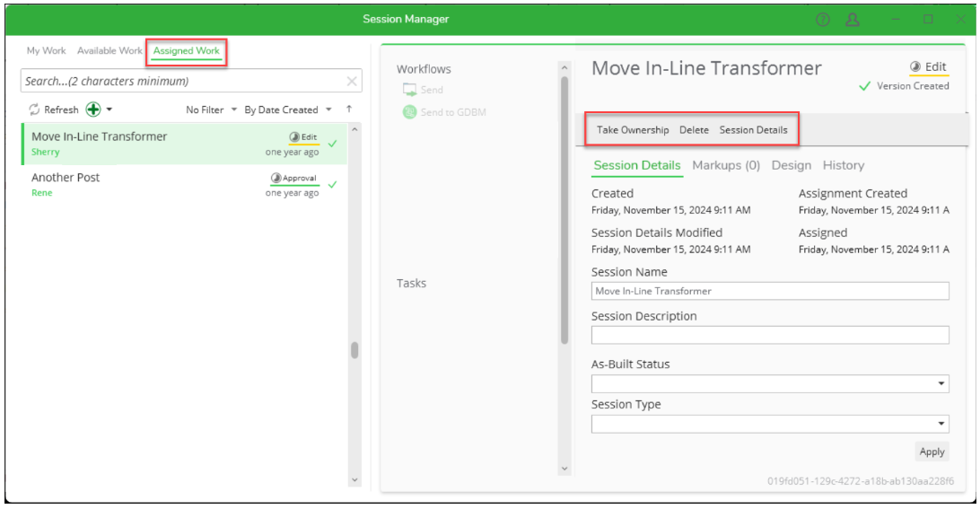Select the Another Post session row
The height and width of the screenshot is (509, 980).
(x=184, y=184)
